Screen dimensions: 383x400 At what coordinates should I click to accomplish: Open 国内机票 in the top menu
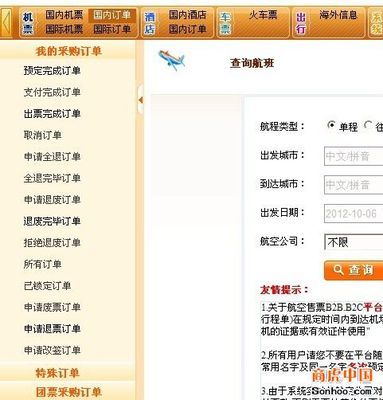click(64, 15)
